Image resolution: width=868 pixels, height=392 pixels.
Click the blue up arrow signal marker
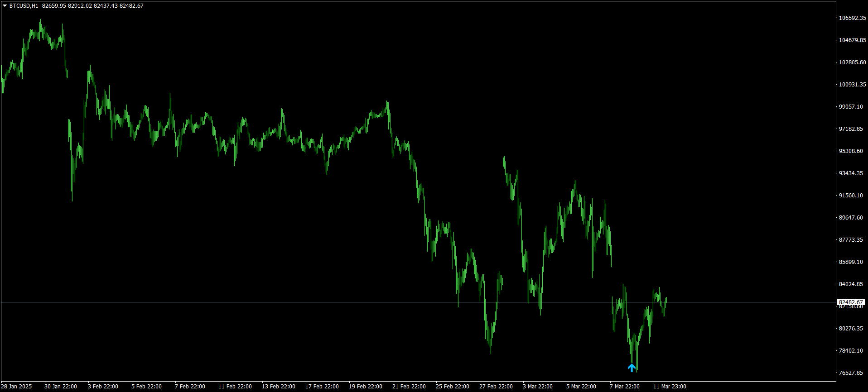[632, 368]
